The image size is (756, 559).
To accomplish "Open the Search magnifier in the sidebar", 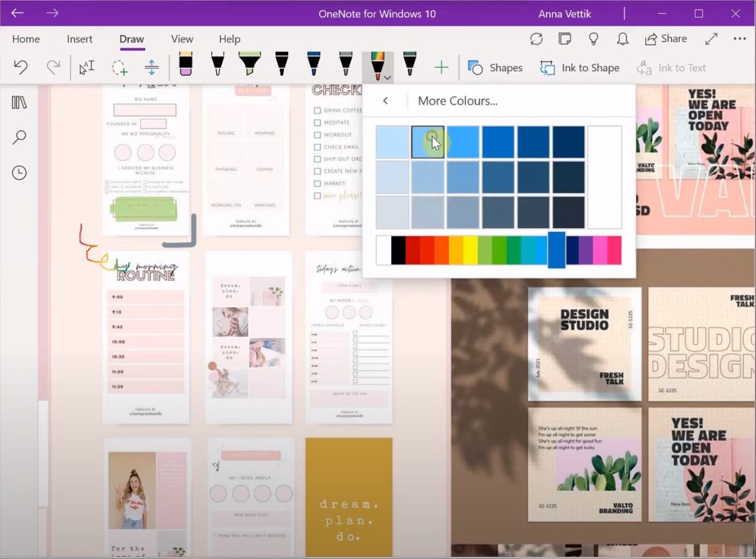I will point(19,137).
